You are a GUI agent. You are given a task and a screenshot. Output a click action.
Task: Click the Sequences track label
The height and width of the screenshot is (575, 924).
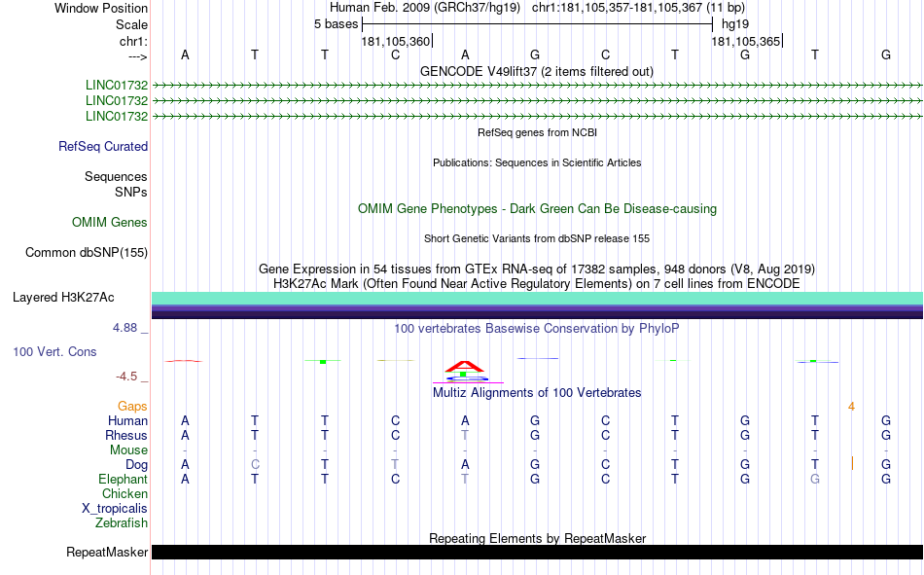[x=116, y=176]
